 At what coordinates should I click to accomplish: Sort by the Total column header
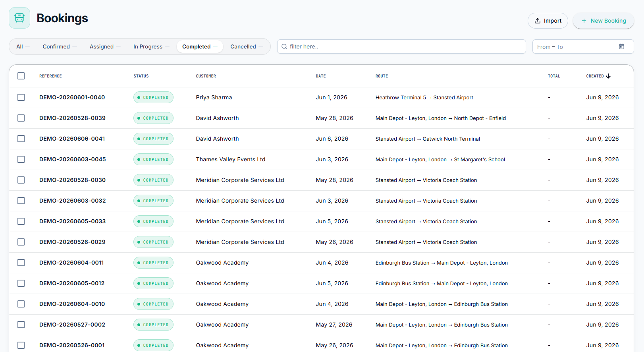pos(554,76)
